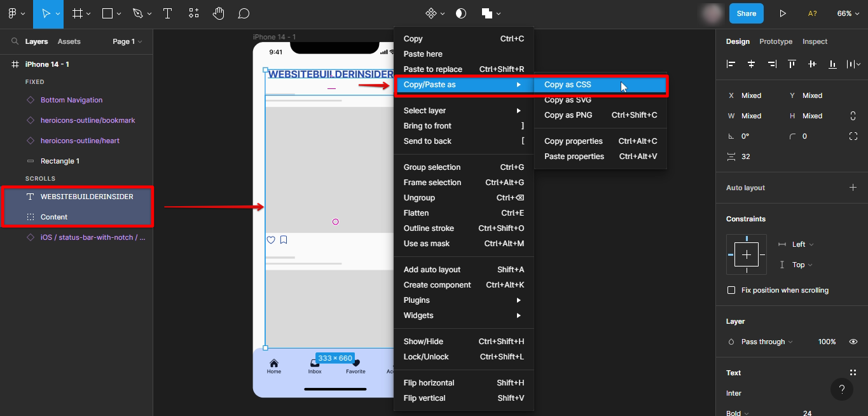This screenshot has height=416, width=868.
Task: Click the Present play button
Action: (x=783, y=13)
